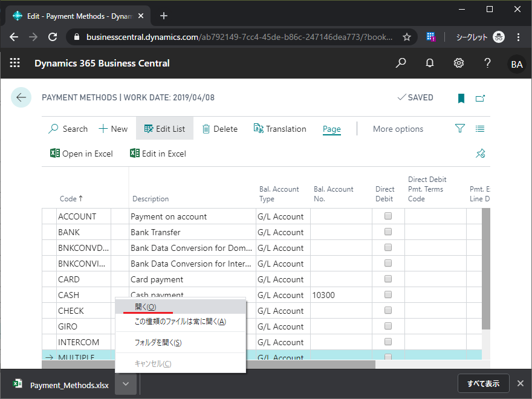Select the 'Card payment' description cell
The width and height of the screenshot is (532, 399).
coord(192,279)
